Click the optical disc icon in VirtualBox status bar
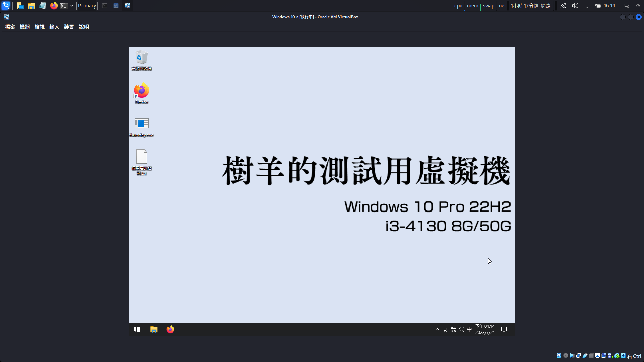644x362 pixels. (x=566, y=355)
